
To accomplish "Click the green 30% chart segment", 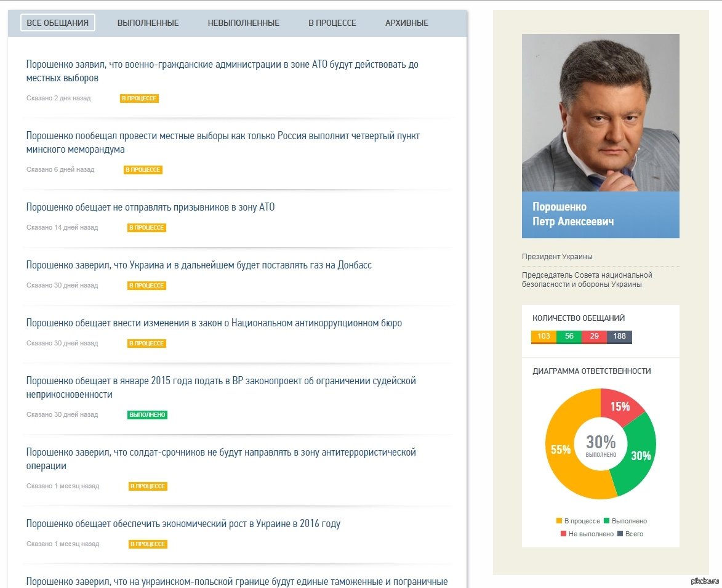I will pos(640,456).
